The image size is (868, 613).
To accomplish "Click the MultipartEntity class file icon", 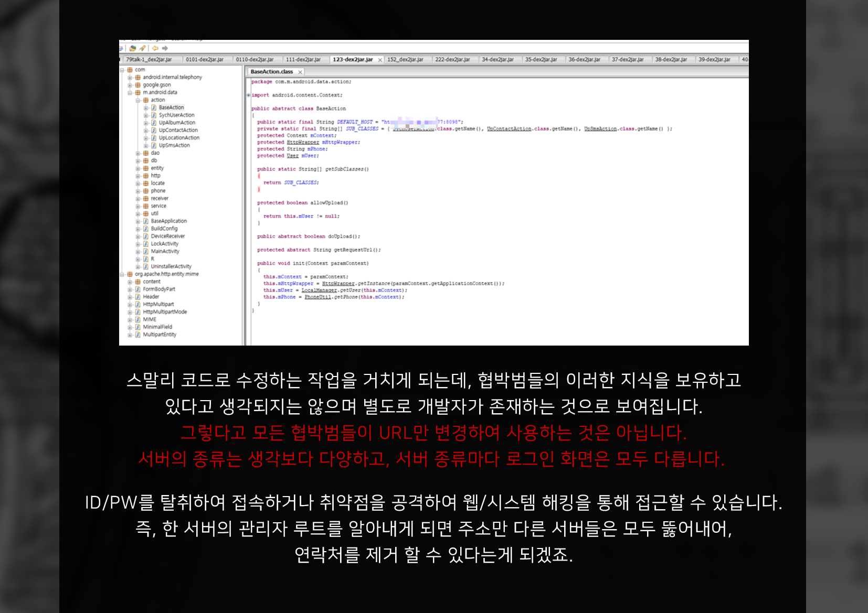I will [x=138, y=335].
